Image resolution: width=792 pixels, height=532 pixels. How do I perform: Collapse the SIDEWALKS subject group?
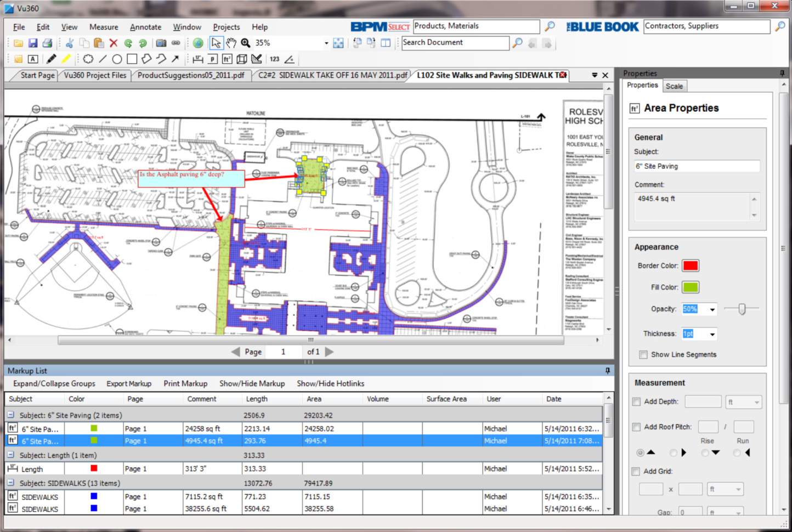click(10, 483)
